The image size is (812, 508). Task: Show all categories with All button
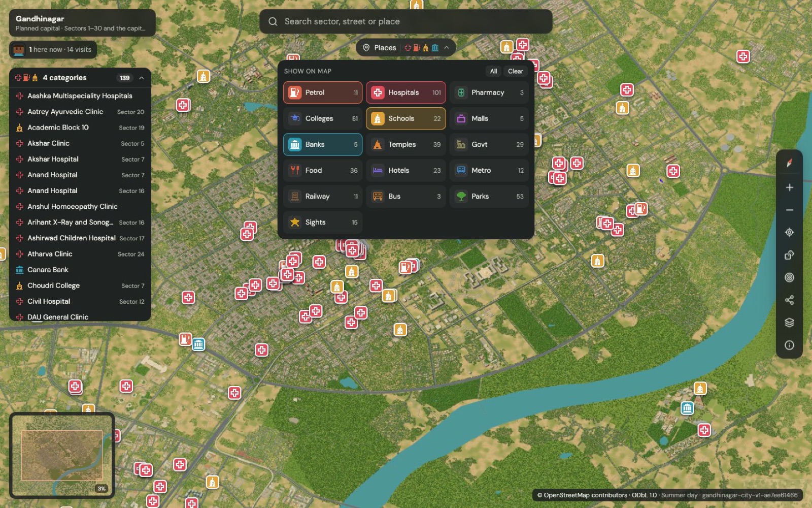493,71
